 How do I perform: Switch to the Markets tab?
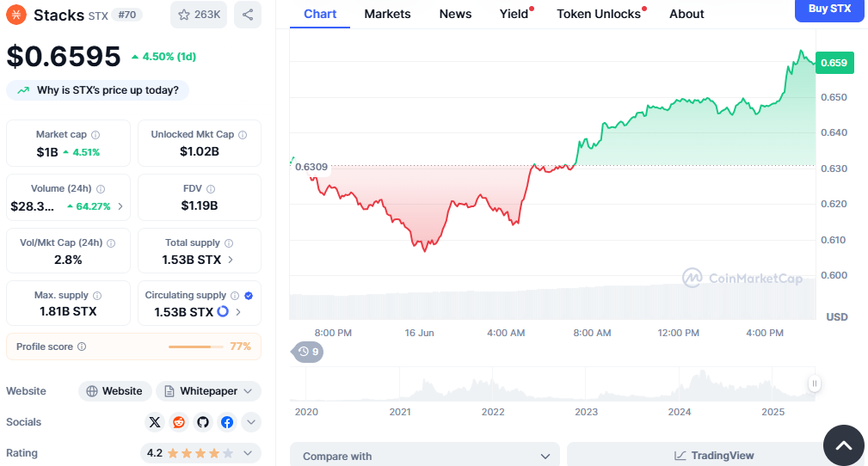(x=387, y=14)
